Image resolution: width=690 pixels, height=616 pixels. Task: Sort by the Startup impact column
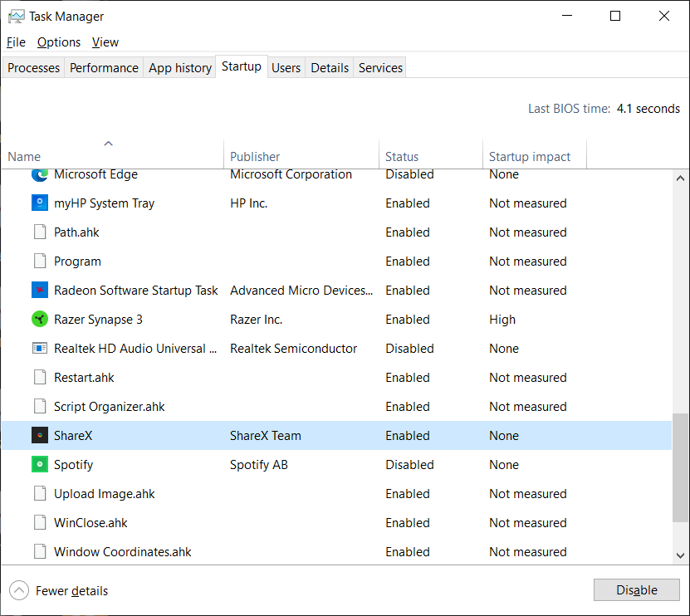tap(530, 156)
